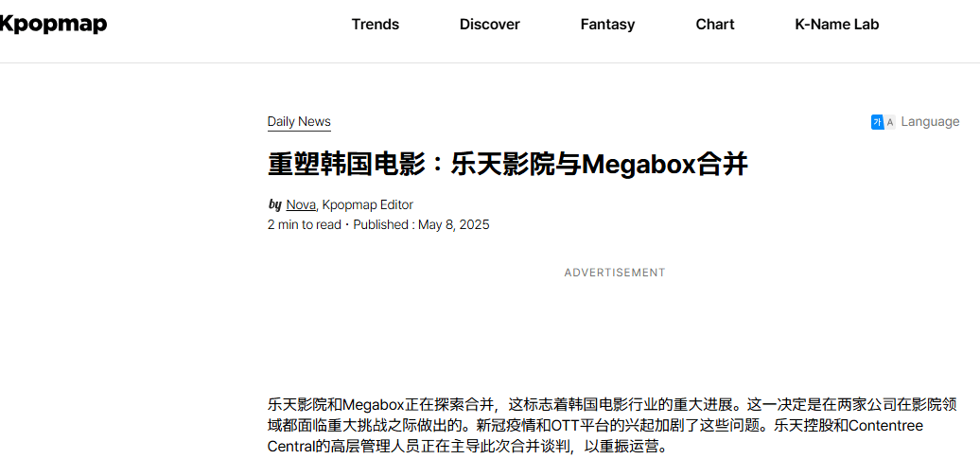Select the article headline about Megabox合并
The height and width of the screenshot is (459, 980).
point(507,165)
